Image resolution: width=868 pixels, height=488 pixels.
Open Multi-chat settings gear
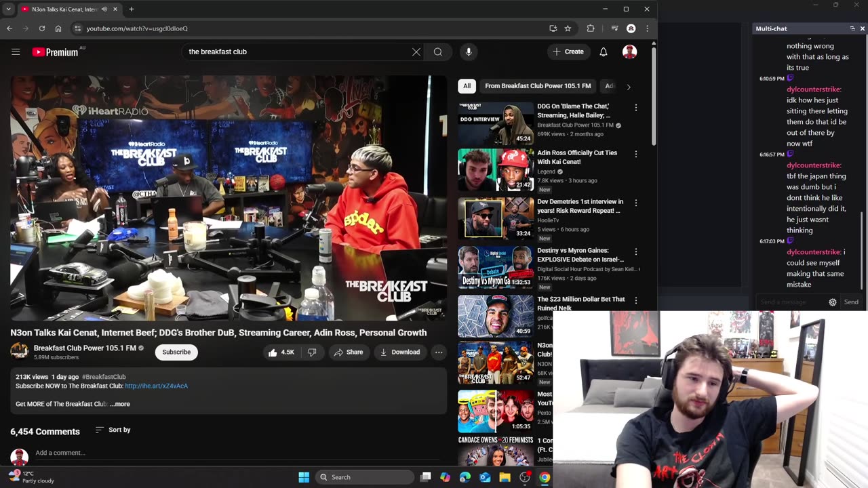833,302
